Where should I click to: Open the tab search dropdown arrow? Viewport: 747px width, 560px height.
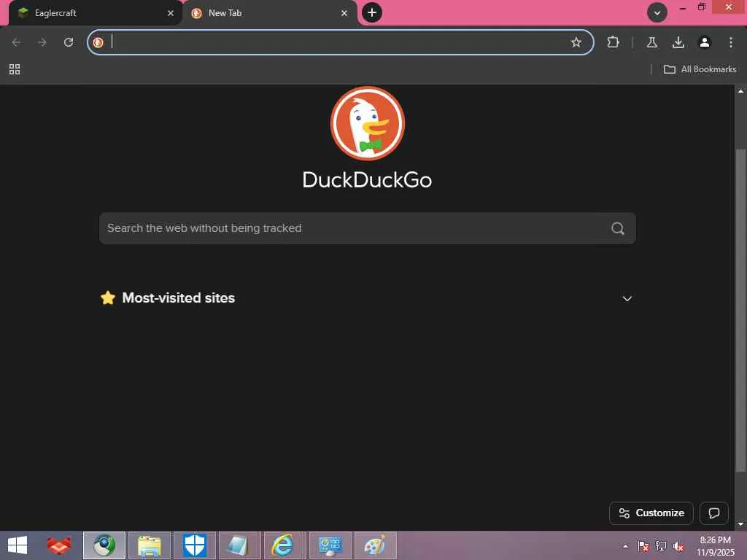(x=657, y=13)
